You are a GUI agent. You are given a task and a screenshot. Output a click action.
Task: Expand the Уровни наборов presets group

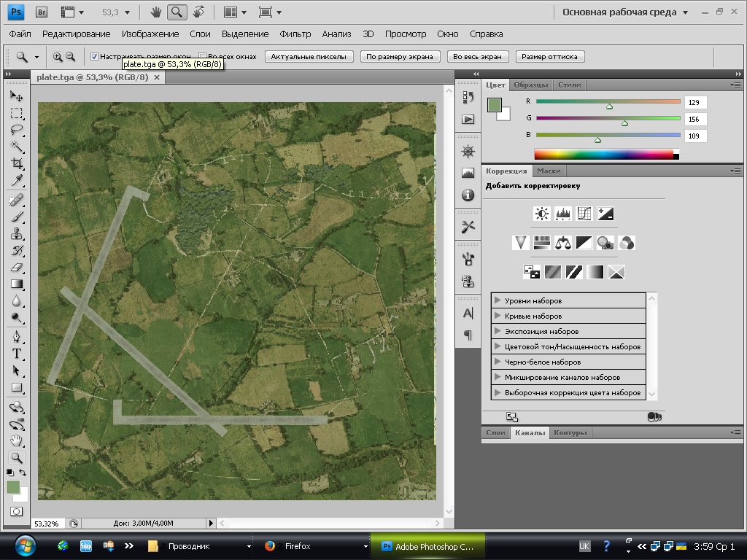[498, 300]
